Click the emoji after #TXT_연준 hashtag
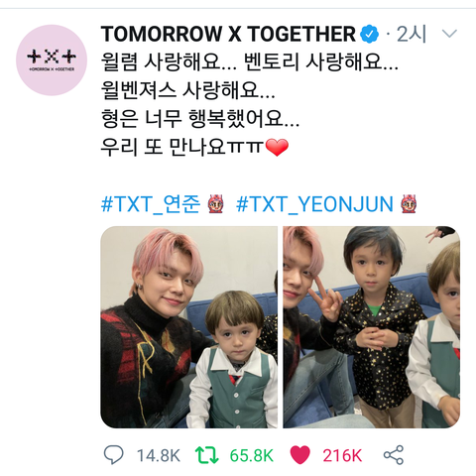Viewport: 476px width, 476px height. coord(216,204)
